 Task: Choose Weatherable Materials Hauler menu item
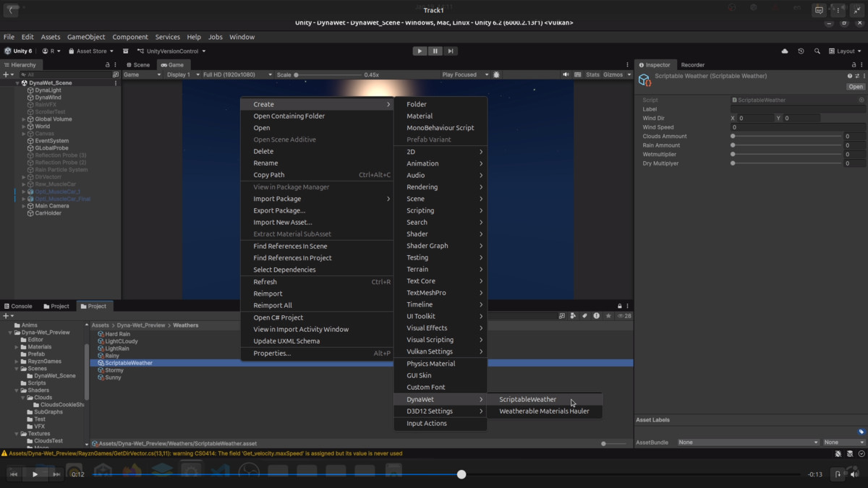point(545,411)
